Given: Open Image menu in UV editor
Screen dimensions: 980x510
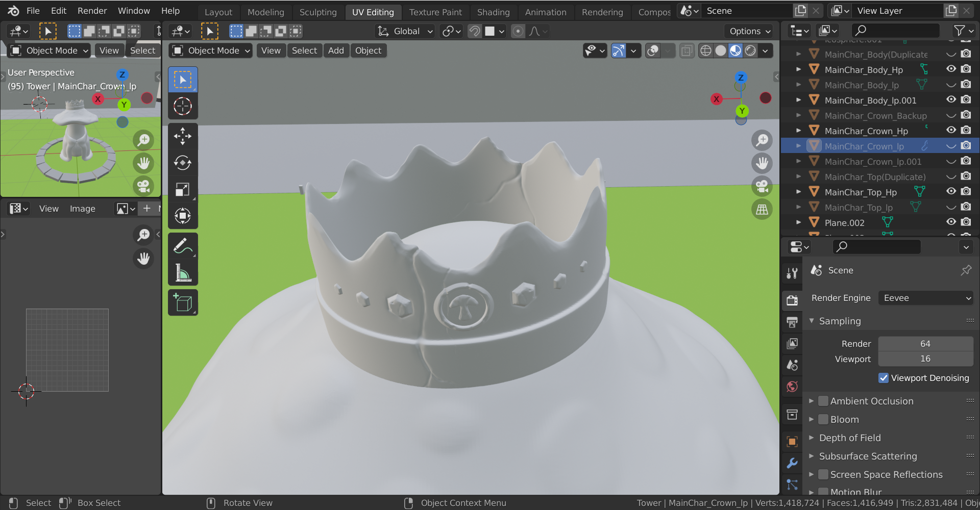Looking at the screenshot, I should [83, 209].
